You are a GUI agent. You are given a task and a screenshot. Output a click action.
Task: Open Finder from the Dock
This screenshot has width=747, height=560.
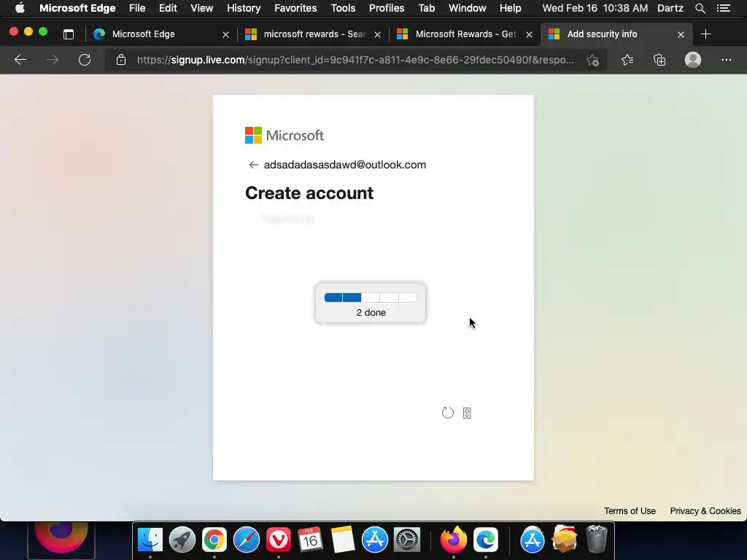tap(150, 540)
